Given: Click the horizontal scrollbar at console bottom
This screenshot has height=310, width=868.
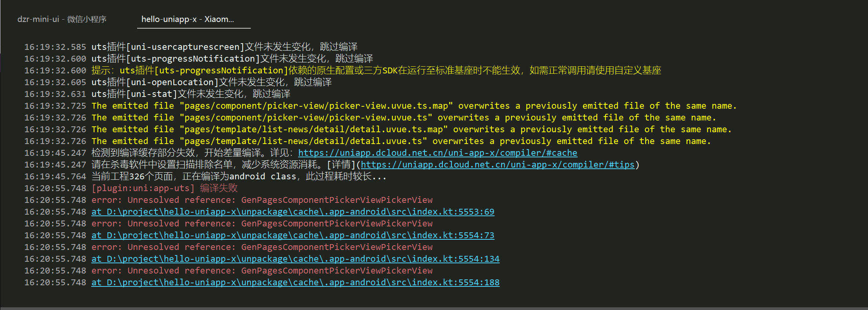Looking at the screenshot, I should (434, 308).
